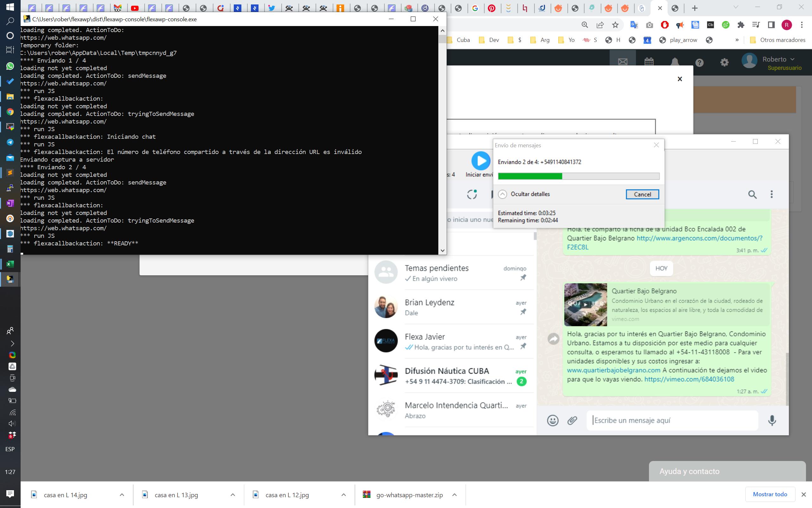Open downloaded go-whatsapp-master.zip file
This screenshot has height=508, width=812.
[x=409, y=495]
